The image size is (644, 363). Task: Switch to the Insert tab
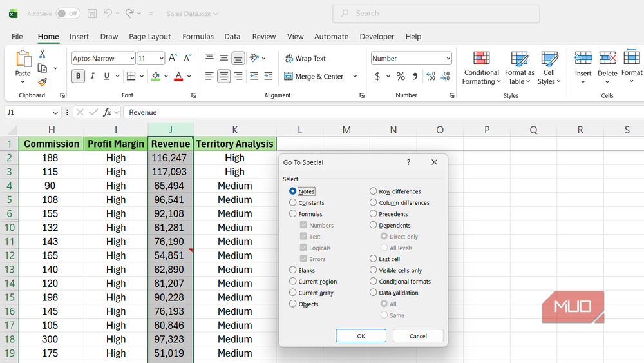tap(79, 37)
